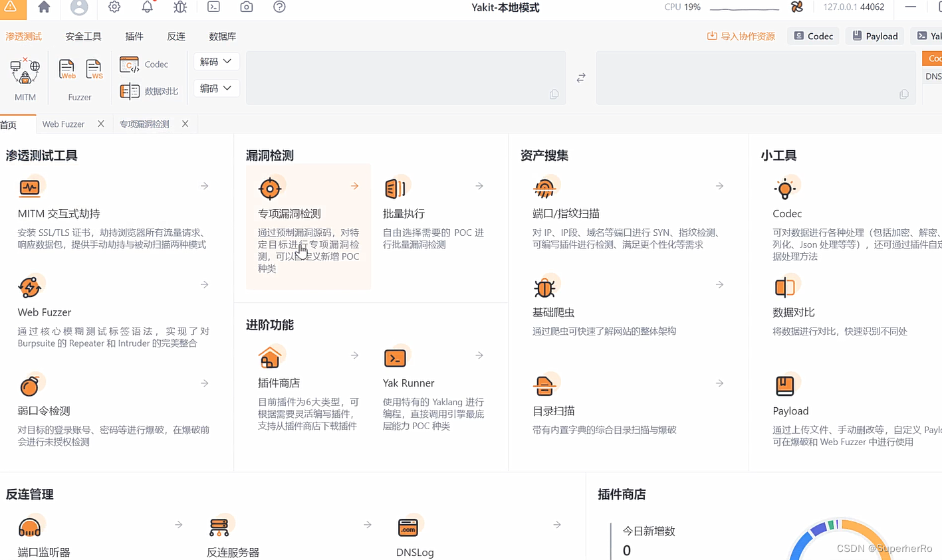Open the Yak Runner terminal icon
Image resolution: width=942 pixels, height=560 pixels.
395,357
